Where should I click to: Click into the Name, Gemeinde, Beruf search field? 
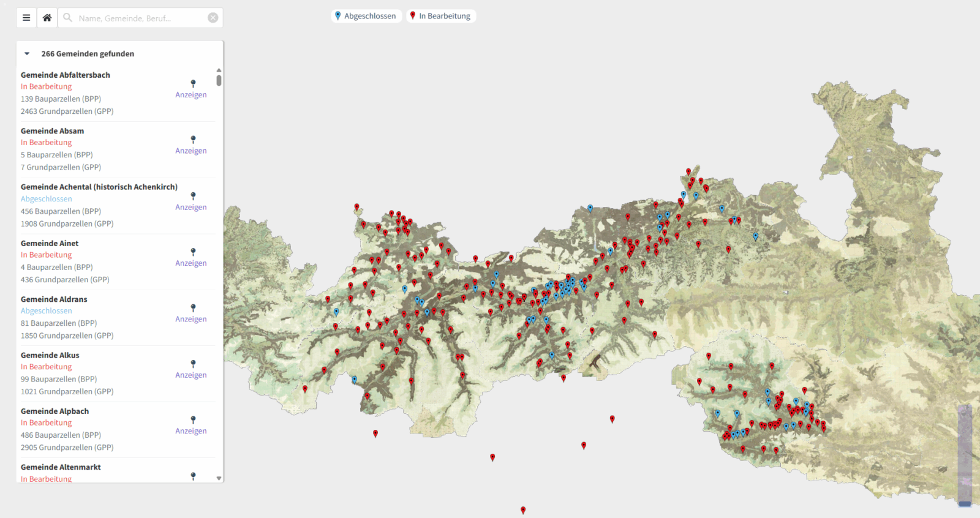(x=138, y=18)
